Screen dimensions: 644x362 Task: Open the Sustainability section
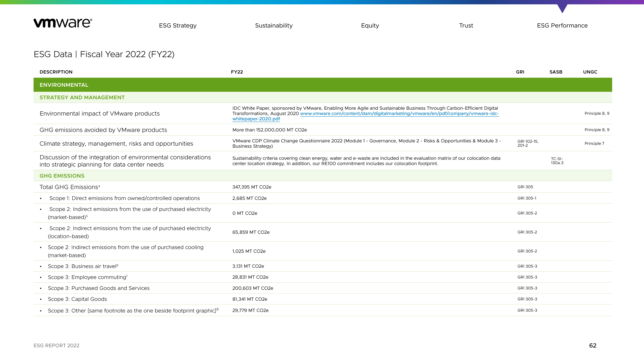click(274, 25)
